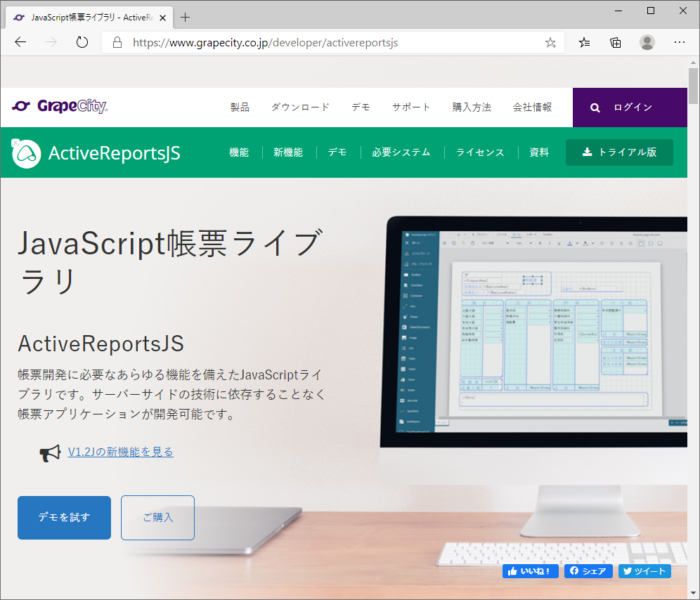The image size is (700, 600).
Task: Add this page to favorites
Action: tap(550, 42)
